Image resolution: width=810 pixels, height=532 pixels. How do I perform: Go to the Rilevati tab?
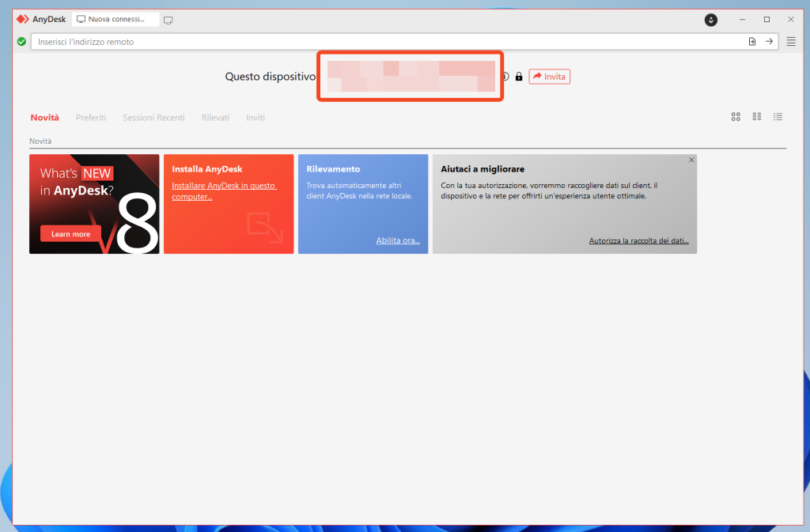pos(215,118)
